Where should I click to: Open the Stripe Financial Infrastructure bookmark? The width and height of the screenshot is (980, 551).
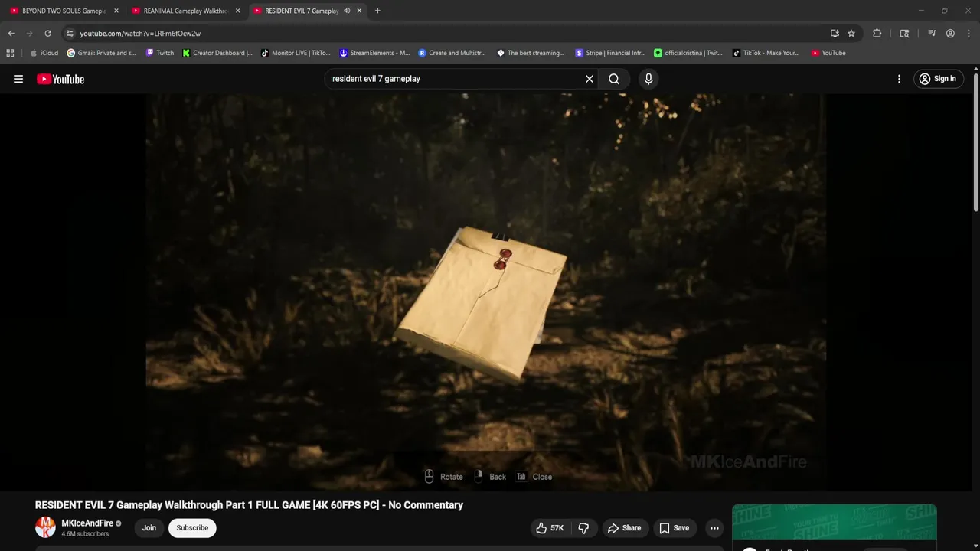tap(610, 53)
